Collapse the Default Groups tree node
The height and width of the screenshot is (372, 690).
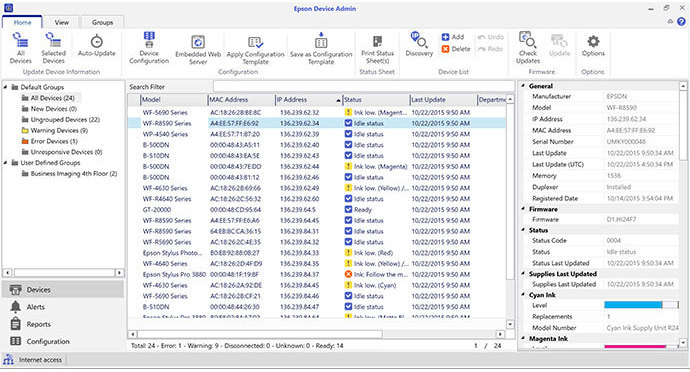click(x=6, y=87)
